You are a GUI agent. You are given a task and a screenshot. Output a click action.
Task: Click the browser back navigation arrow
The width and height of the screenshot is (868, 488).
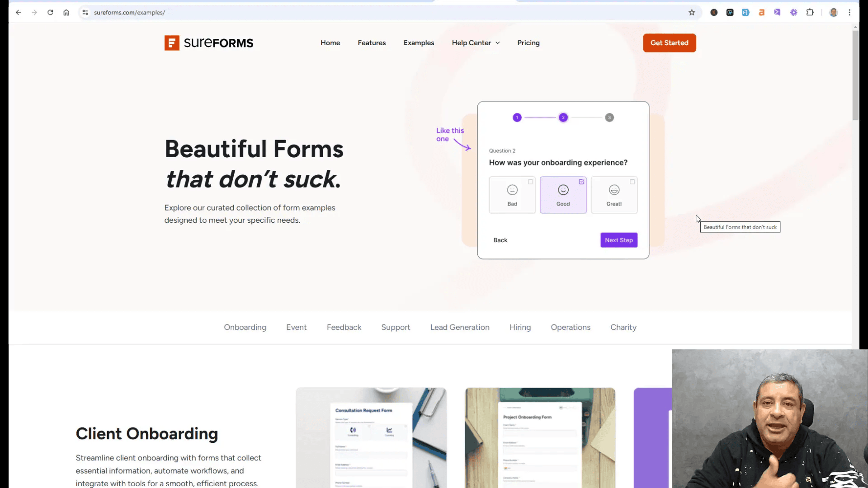tap(19, 13)
